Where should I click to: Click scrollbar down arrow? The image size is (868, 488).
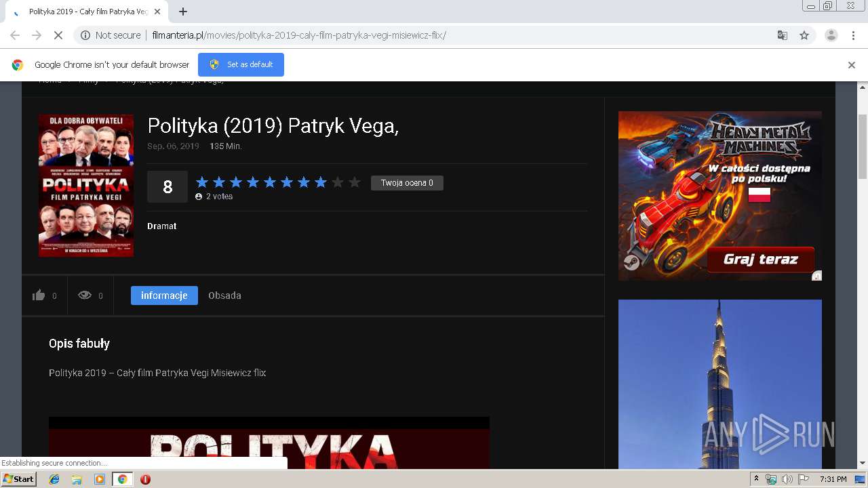coord(863,463)
